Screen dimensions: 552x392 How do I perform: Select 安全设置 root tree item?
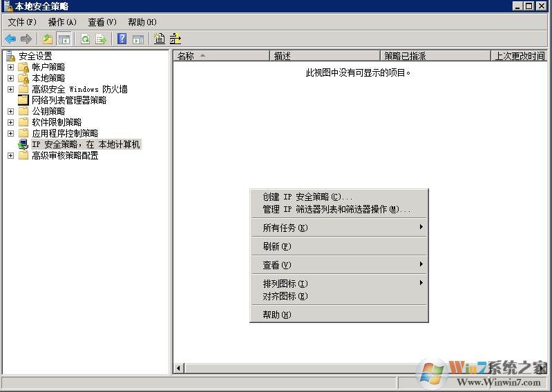click(x=35, y=56)
